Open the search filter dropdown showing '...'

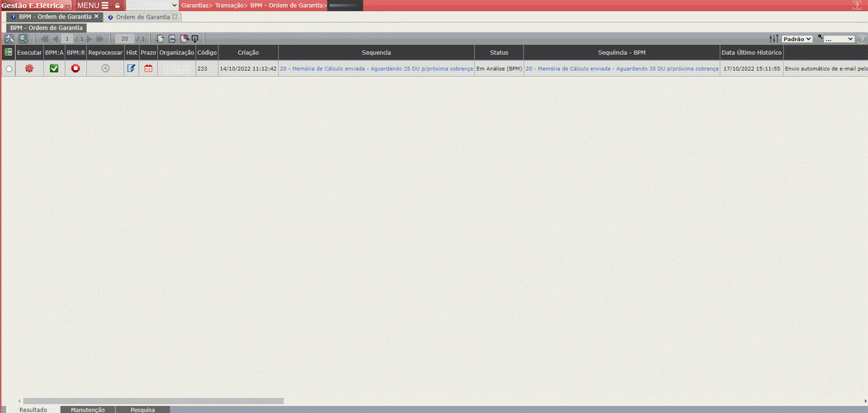tap(839, 39)
